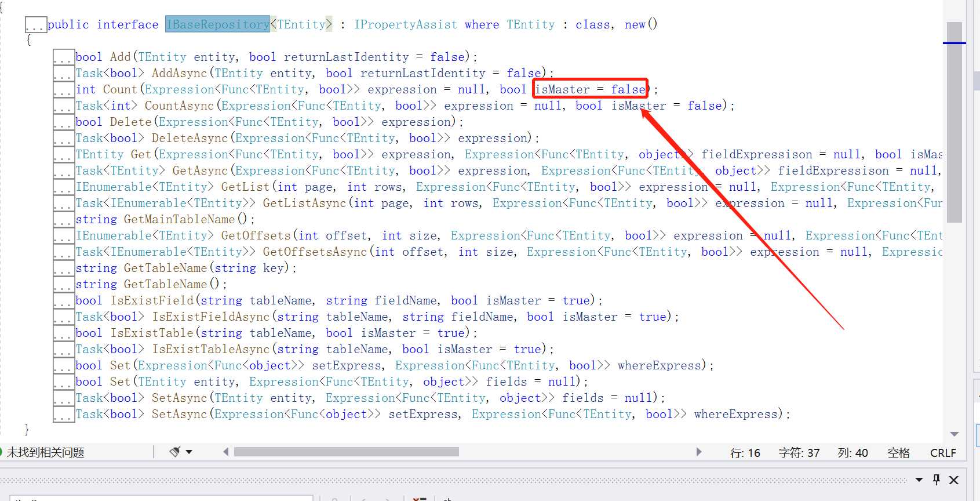Expand collapsed comment before GetOffsets line
980x501 pixels.
(x=64, y=236)
